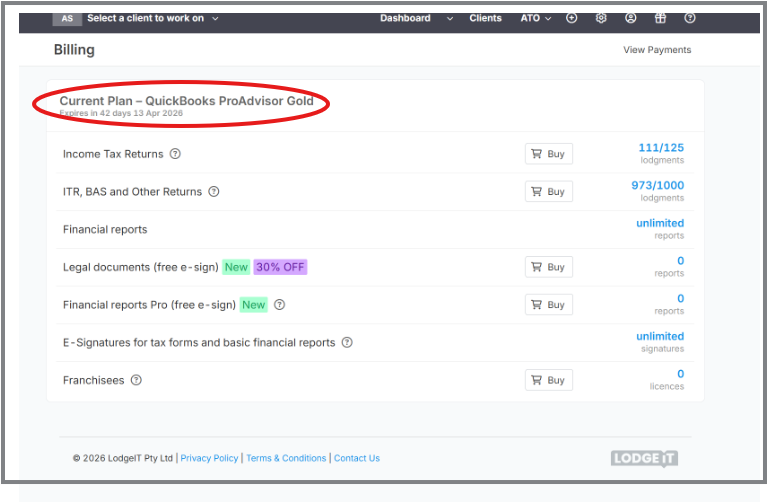This screenshot has height=502, width=768.
Task: Open the Dashboard dropdown chevron
Action: 450,19
